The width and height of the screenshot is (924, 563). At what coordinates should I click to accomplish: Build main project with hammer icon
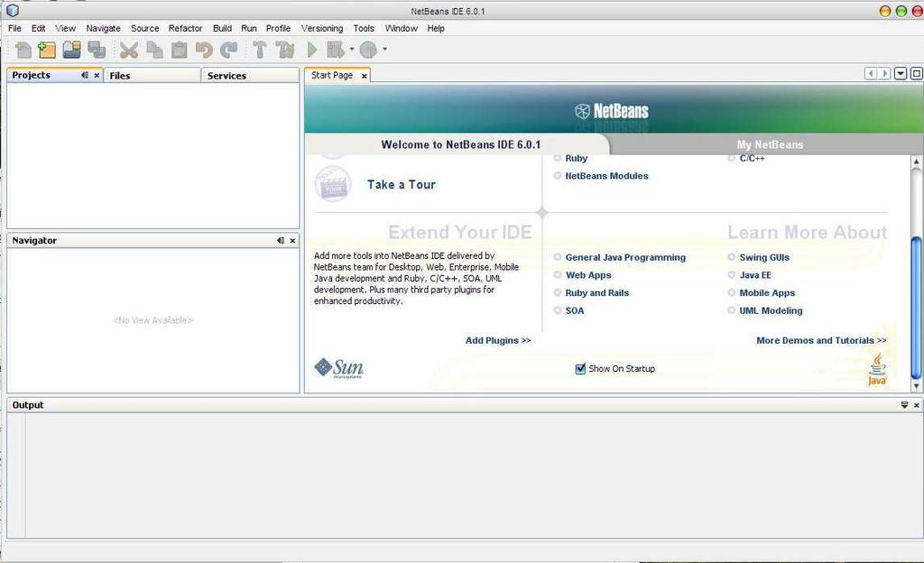(x=259, y=50)
